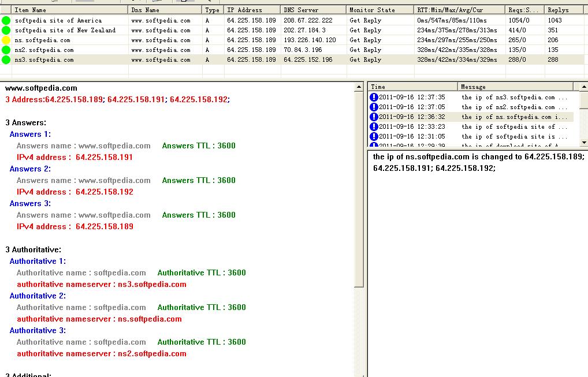This screenshot has width=588, height=377.
Task: Click RTT value 234ms/375ms/278ms/313ms
Action: [457, 30]
